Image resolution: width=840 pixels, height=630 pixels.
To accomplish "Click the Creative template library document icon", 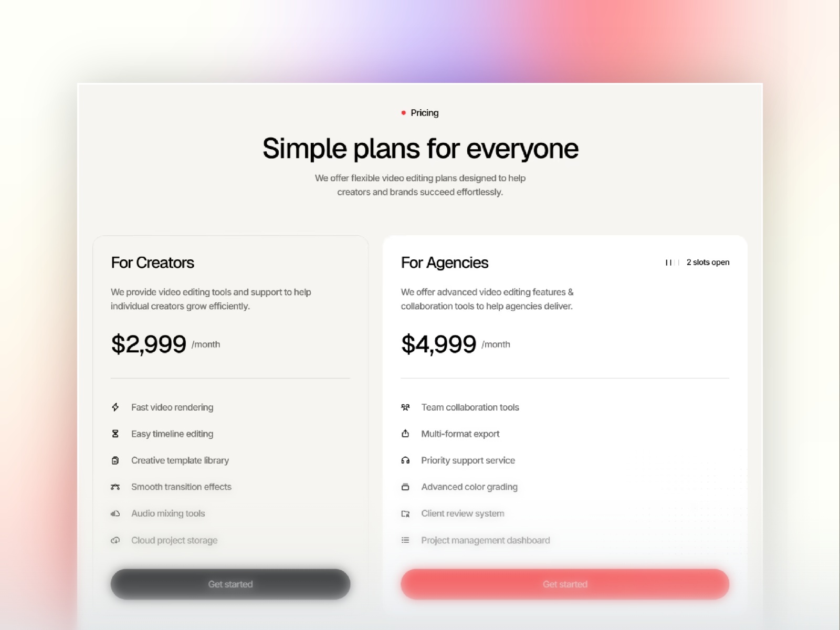I will 115,460.
